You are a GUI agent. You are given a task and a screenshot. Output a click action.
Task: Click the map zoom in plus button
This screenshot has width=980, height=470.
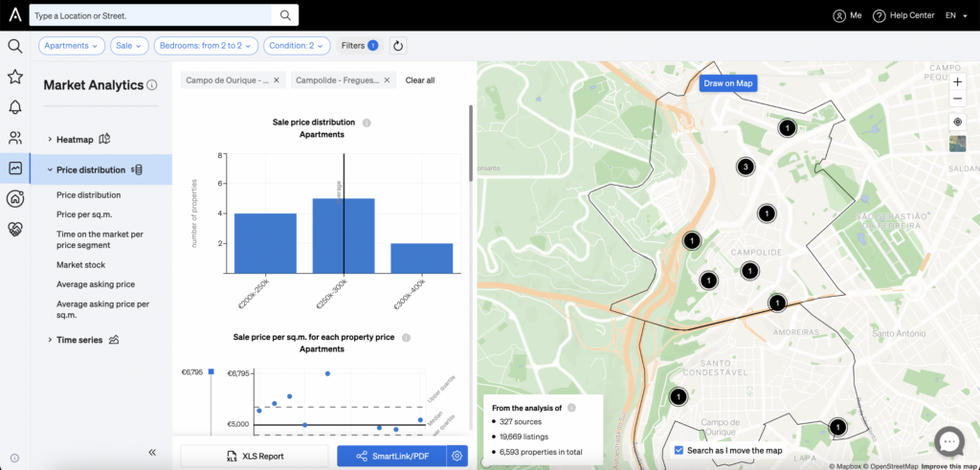(957, 82)
